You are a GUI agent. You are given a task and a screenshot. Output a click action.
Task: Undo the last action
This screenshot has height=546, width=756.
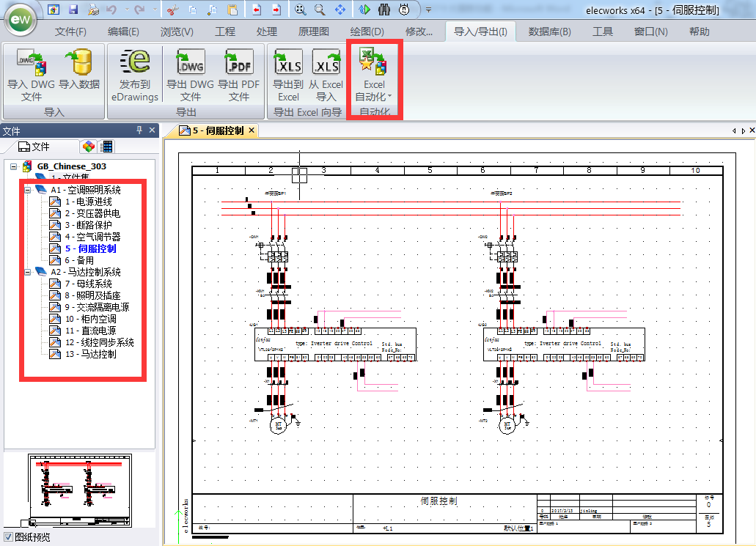[111, 9]
